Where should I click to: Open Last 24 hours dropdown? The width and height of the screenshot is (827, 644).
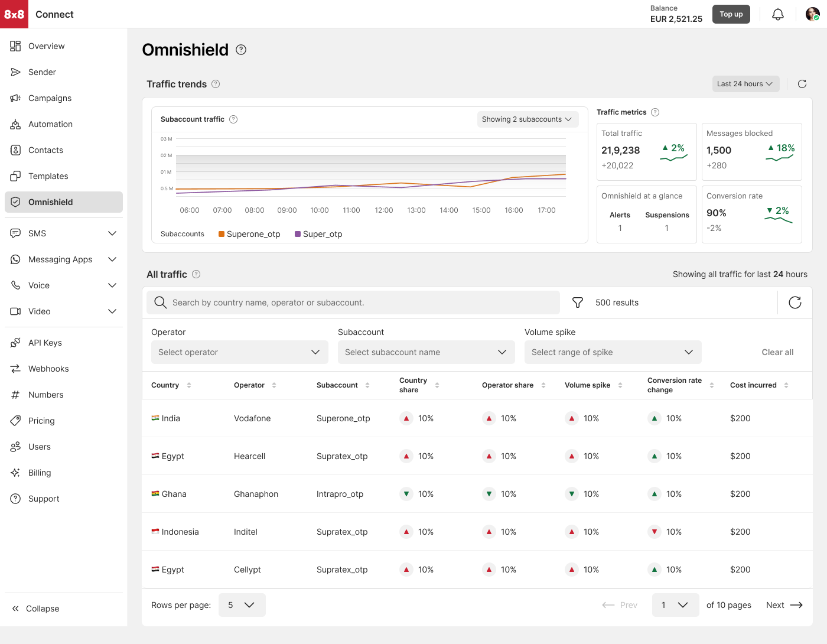(x=745, y=84)
